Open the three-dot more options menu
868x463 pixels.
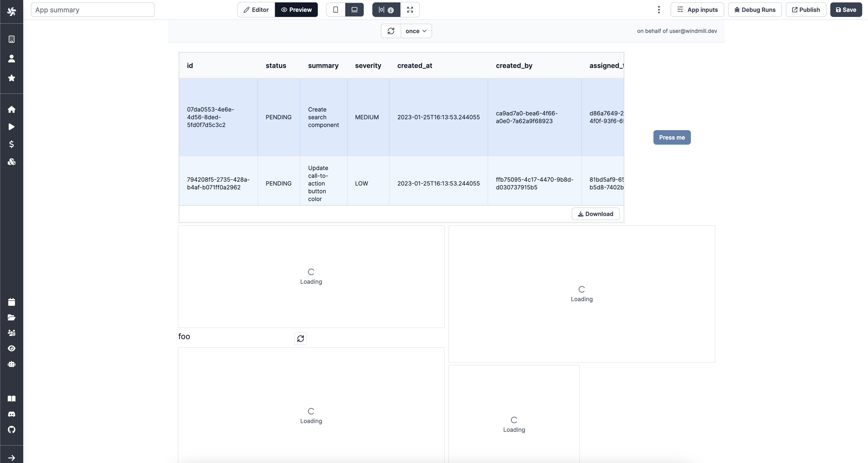[659, 10]
